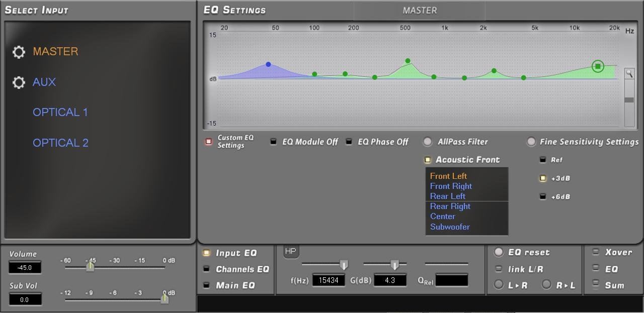The image size is (644, 313).
Task: Select the circled EQ node near 15k
Action: tap(598, 66)
